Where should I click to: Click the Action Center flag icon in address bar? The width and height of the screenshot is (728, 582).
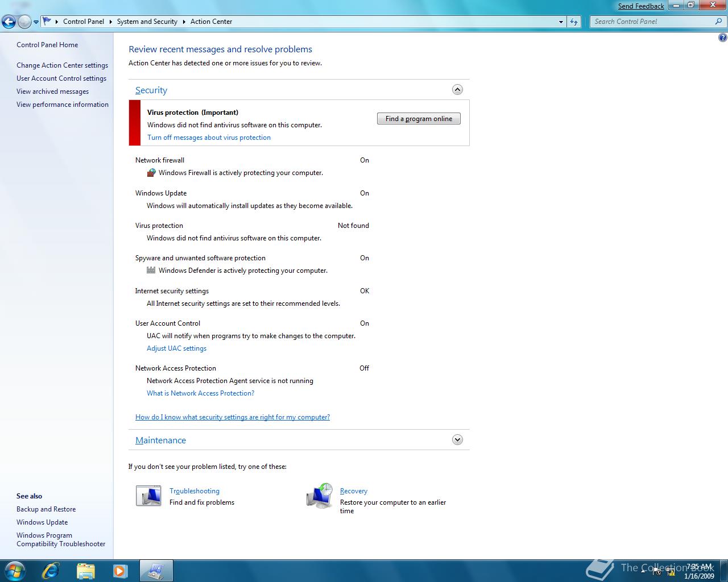click(x=47, y=22)
